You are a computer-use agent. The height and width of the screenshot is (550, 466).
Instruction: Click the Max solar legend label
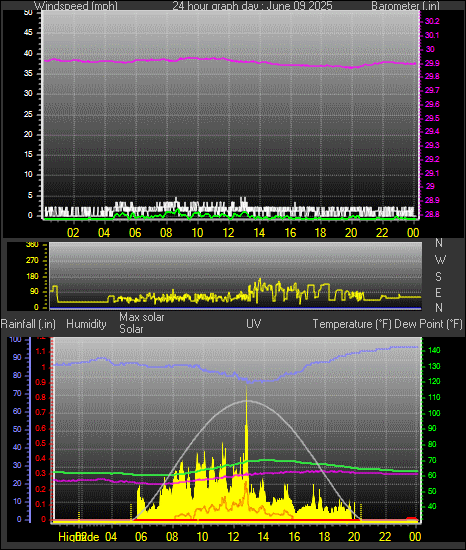(142, 317)
